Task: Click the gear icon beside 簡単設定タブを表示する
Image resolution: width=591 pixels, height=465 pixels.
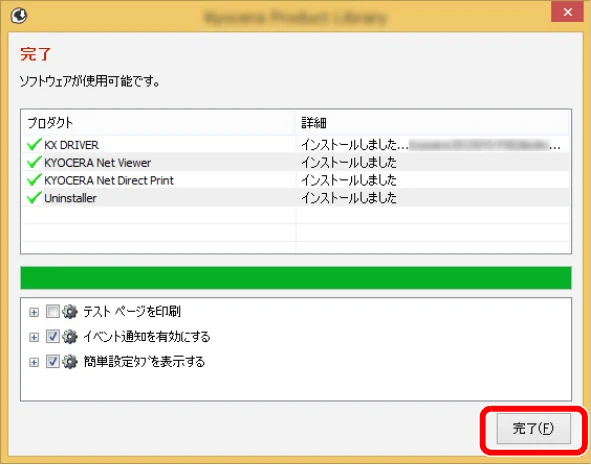Action: 70,362
